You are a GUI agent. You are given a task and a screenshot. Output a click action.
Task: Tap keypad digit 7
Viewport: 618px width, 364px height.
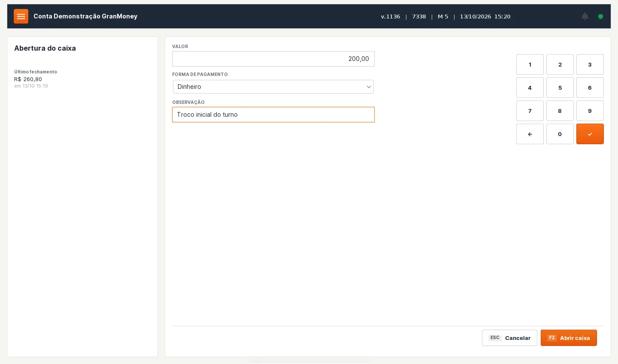point(530,111)
